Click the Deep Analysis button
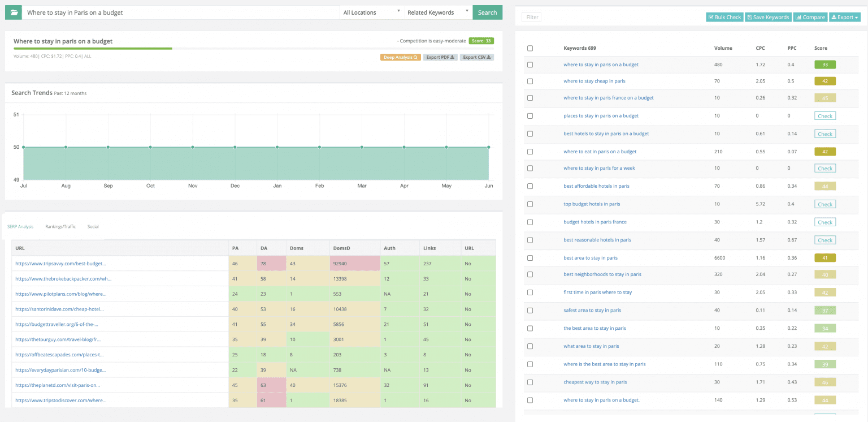 [400, 57]
